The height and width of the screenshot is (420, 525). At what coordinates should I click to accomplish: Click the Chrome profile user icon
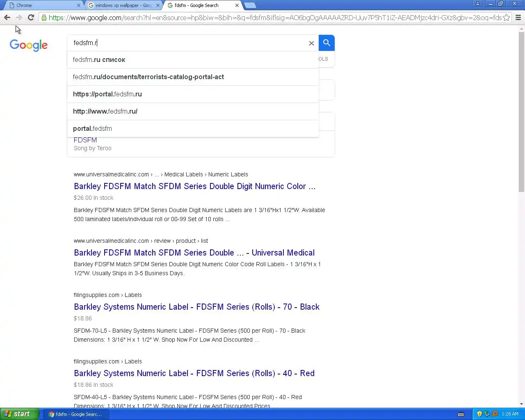click(478, 4)
